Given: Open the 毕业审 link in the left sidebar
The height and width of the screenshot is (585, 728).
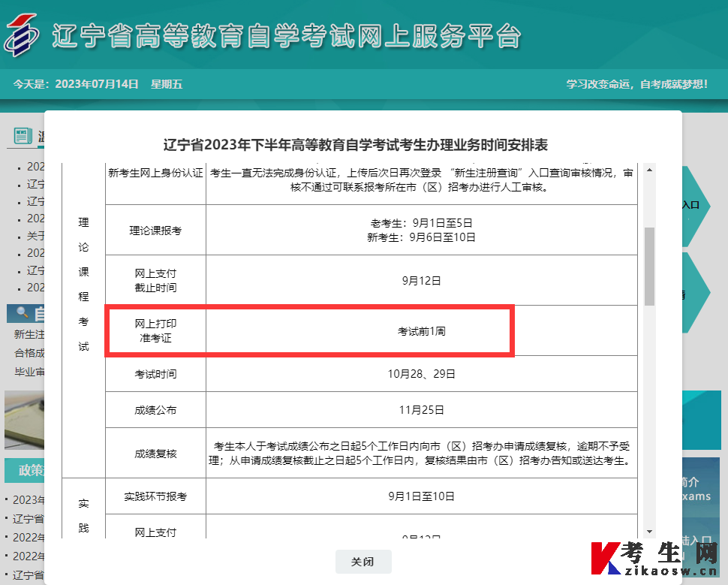Looking at the screenshot, I should coord(29,372).
